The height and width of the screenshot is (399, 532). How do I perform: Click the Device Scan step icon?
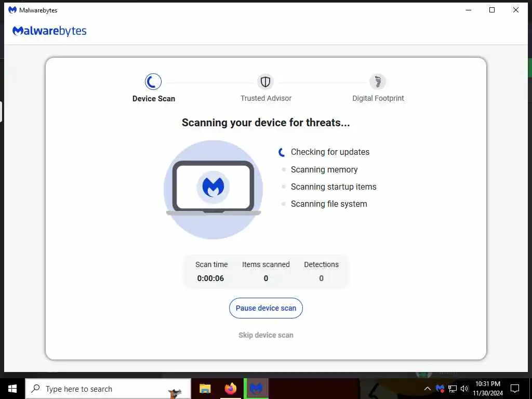pos(153,82)
